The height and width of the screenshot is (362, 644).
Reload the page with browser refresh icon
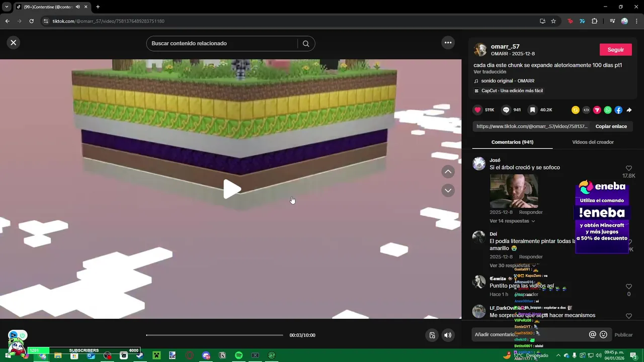pyautogui.click(x=31, y=21)
